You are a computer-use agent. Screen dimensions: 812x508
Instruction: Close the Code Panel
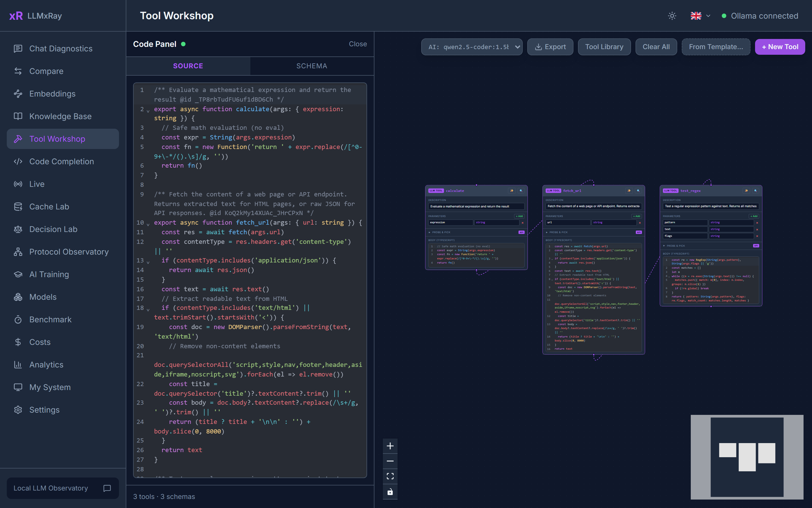tap(358, 44)
